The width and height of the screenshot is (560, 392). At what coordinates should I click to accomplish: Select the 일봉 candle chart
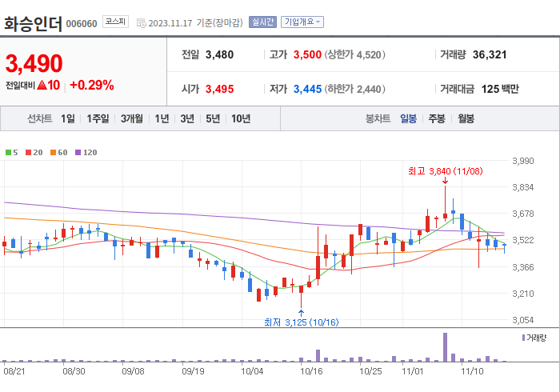click(408, 118)
